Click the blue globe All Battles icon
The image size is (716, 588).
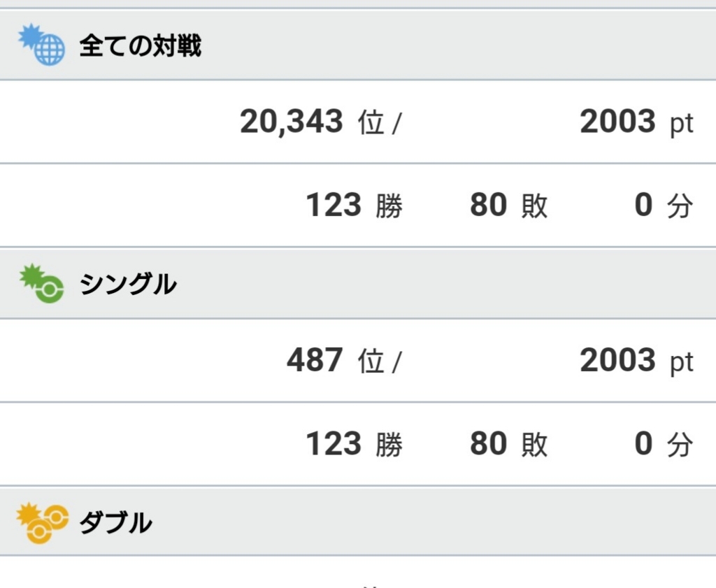pyautogui.click(x=41, y=45)
